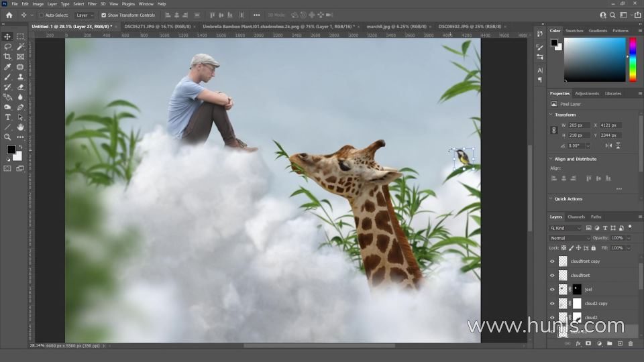
Task: Click the hue slider in Color panel
Action: [x=632, y=59]
